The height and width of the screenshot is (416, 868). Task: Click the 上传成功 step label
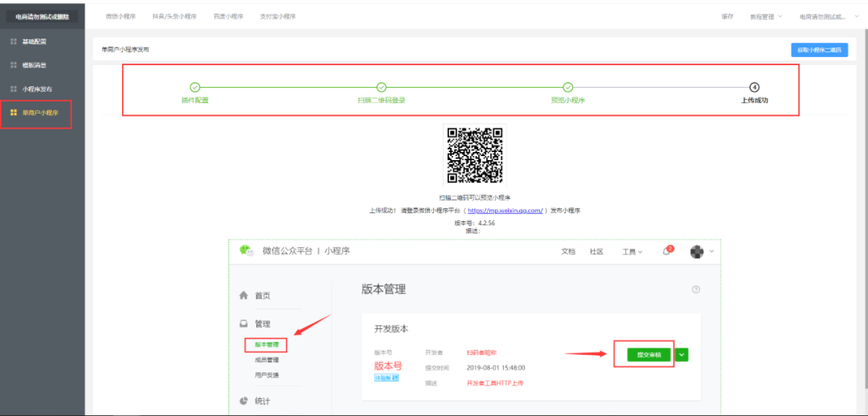[755, 101]
